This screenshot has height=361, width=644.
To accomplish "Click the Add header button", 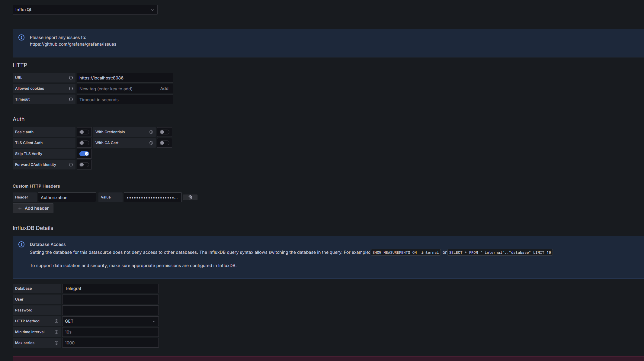I will click(33, 208).
